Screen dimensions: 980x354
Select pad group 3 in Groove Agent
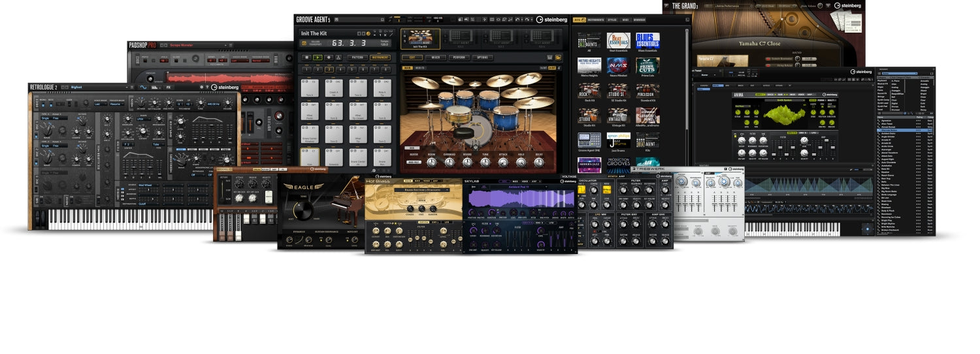[x=330, y=69]
